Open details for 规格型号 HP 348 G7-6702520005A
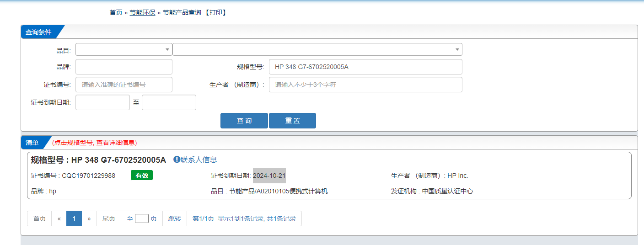Image resolution: width=644 pixels, height=245 pixels. coord(98,160)
